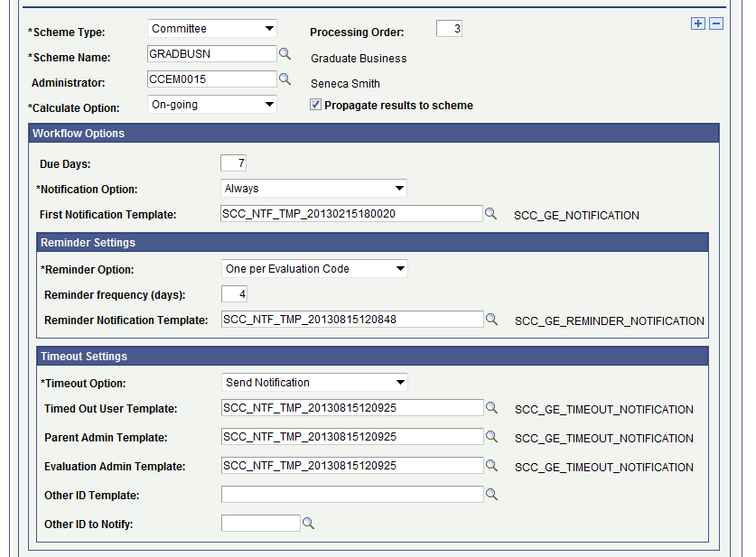The width and height of the screenshot is (756, 557).
Task: Click Reminder Notification Template input field
Action: coord(352,320)
